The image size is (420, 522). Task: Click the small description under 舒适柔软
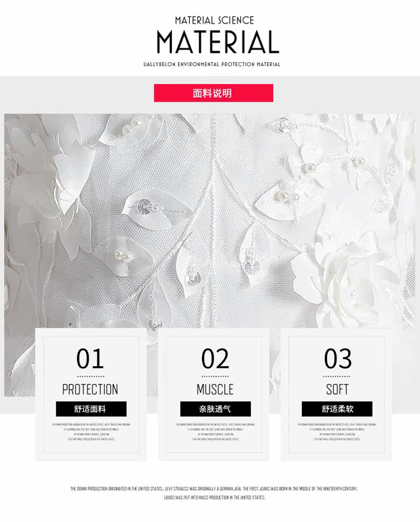coord(337,432)
